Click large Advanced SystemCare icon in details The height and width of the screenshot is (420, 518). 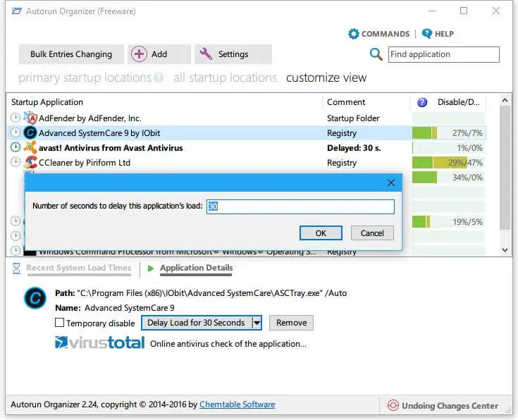[35, 297]
